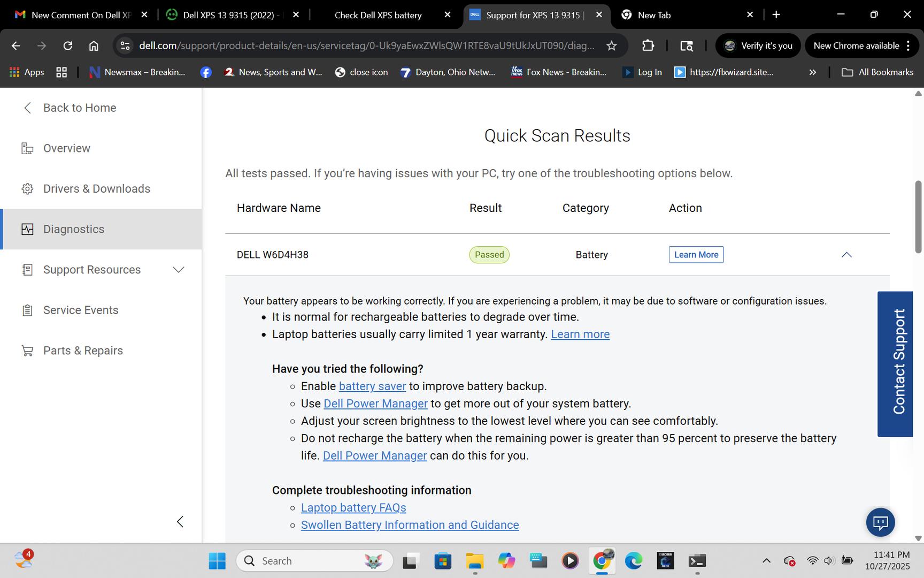Open the All Bookmarks folder
The width and height of the screenshot is (924, 578).
pyautogui.click(x=877, y=72)
